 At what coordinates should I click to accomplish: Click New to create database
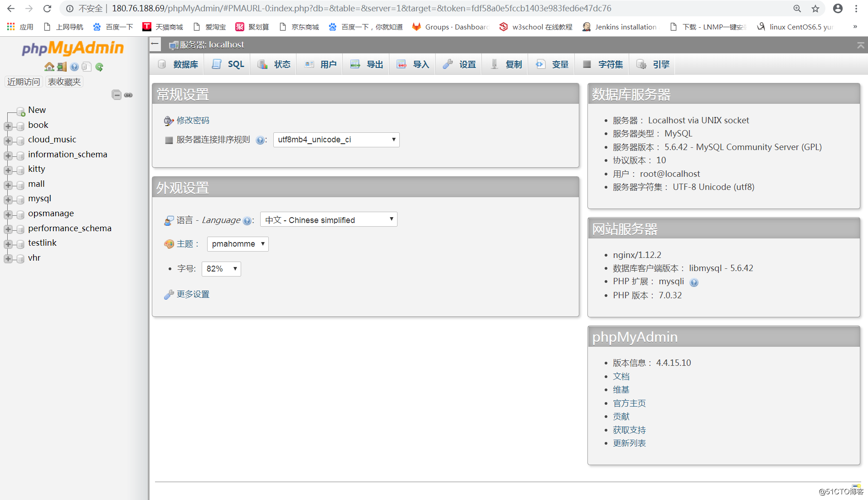(37, 110)
